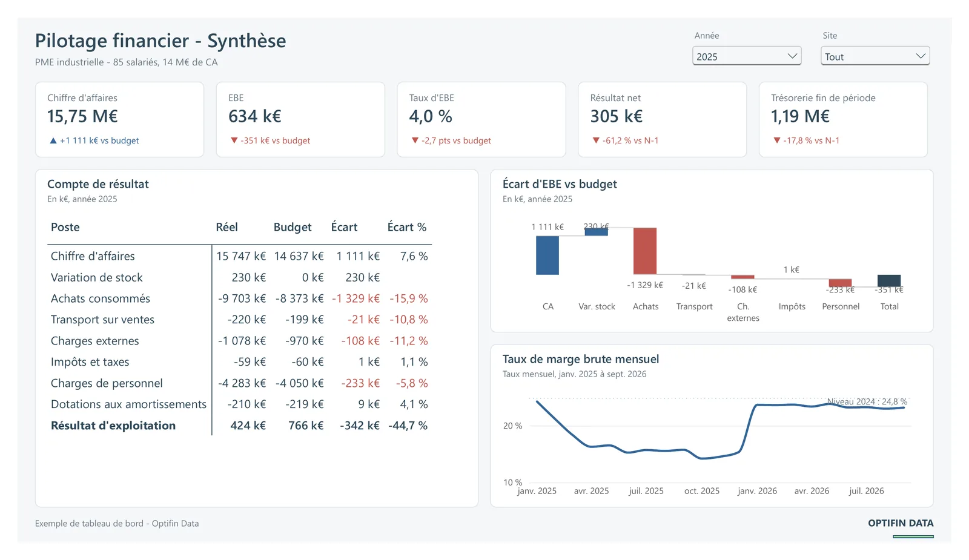Open the Site dropdown showing Tout
Viewport: 969px width, 560px height.
coord(875,56)
